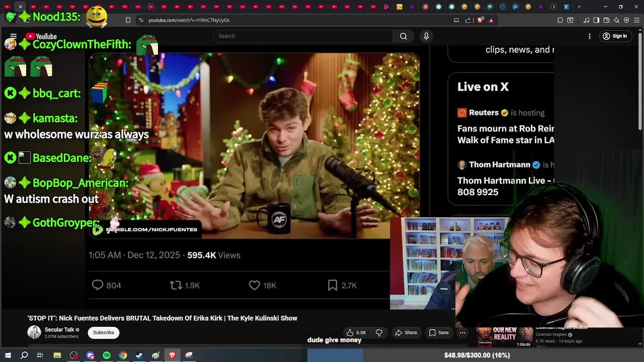The image size is (644, 362).
Task: Open Reuters hosted live on X
Action: (x=505, y=126)
